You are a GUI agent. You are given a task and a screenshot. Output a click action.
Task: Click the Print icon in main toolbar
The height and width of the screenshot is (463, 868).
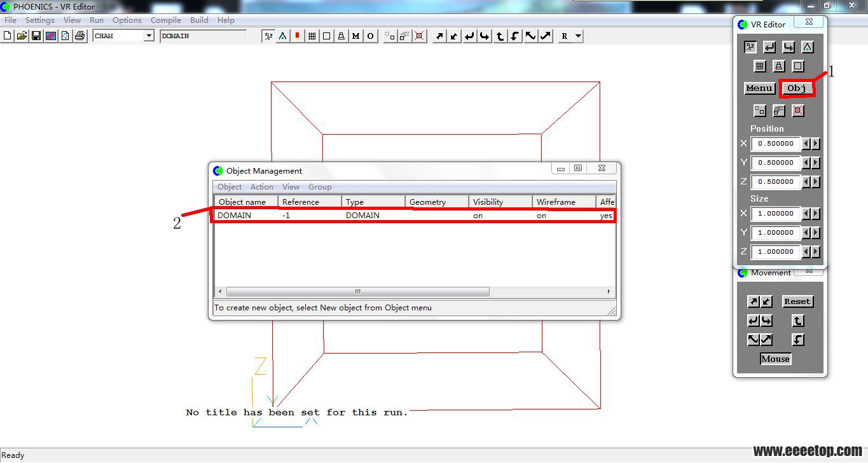point(79,36)
